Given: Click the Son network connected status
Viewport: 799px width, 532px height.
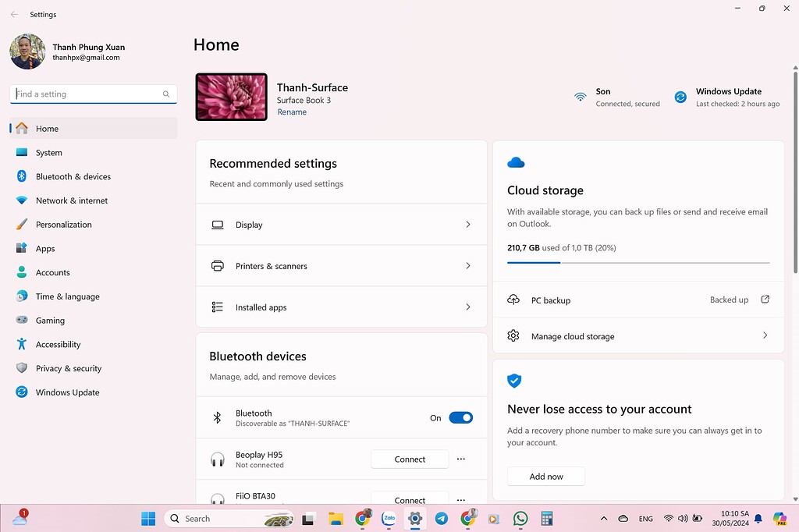Looking at the screenshot, I should (x=628, y=104).
